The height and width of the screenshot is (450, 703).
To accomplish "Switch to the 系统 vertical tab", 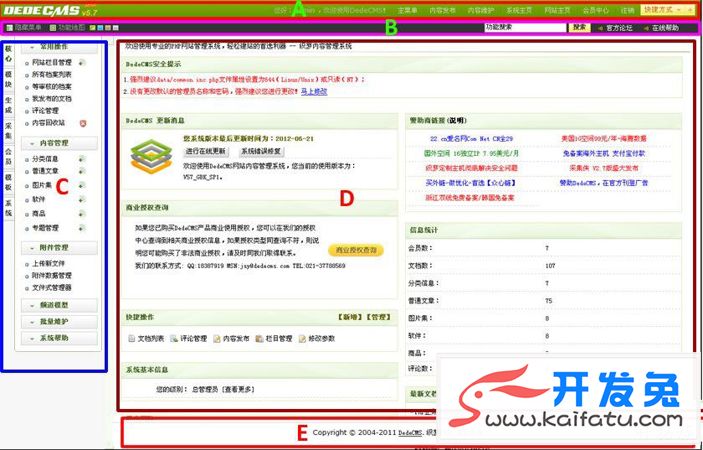I will [x=9, y=208].
